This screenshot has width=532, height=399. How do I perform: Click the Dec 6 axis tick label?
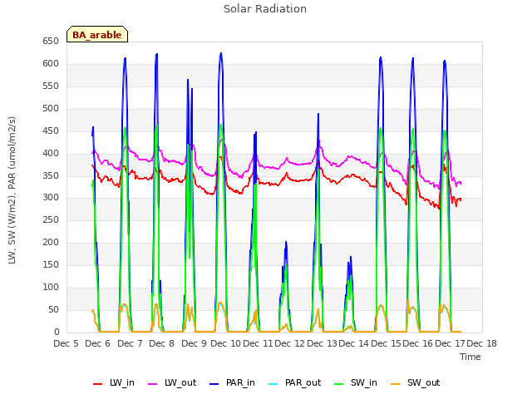[x=98, y=343]
